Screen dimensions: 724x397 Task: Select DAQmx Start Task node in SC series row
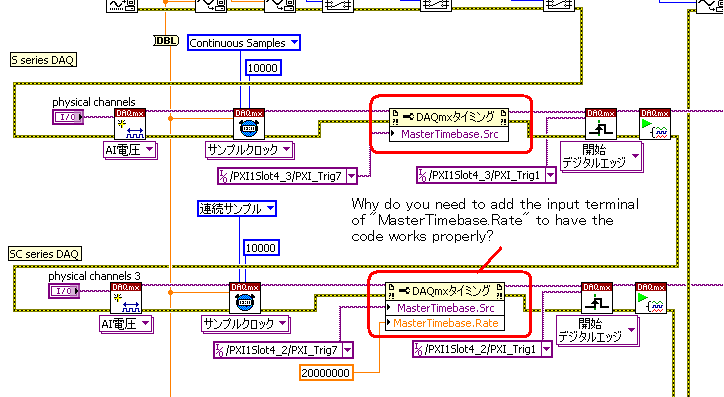click(x=651, y=298)
